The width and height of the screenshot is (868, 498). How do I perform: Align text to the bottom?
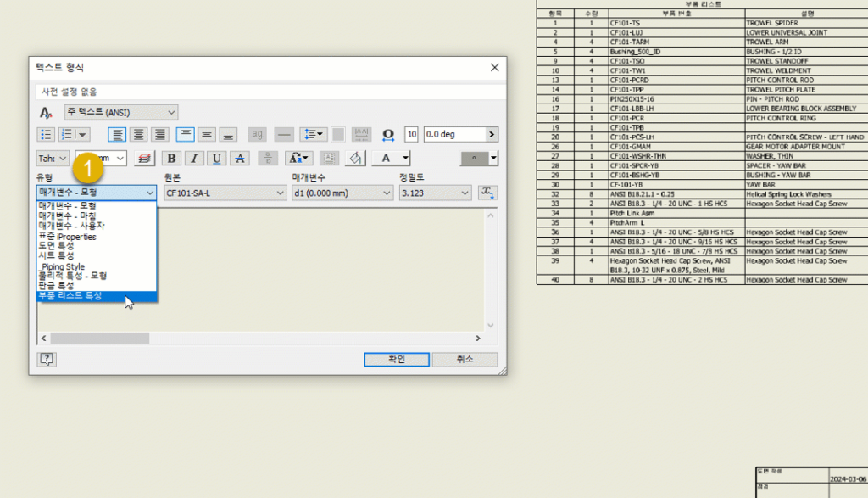[x=227, y=135]
